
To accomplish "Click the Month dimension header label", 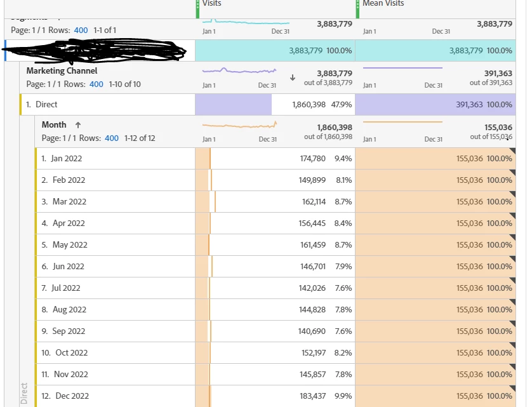I will (x=54, y=124).
